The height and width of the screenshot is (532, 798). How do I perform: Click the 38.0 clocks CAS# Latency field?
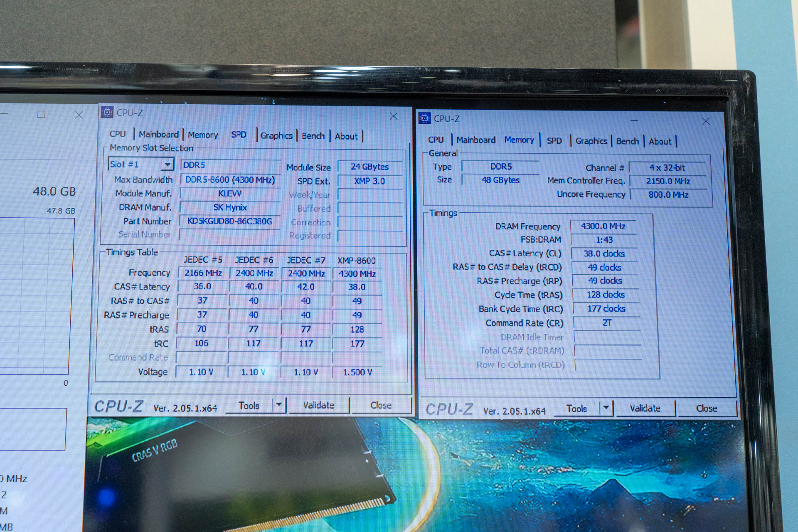click(604, 254)
